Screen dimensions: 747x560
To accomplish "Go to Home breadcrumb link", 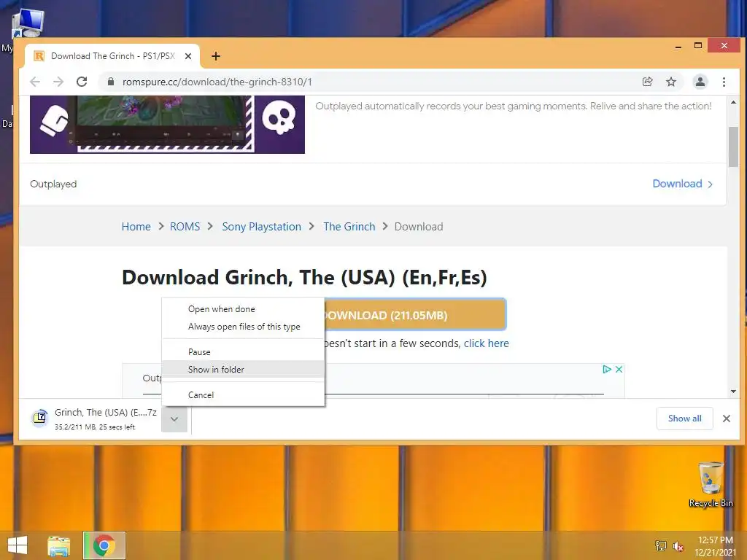I will [x=136, y=227].
